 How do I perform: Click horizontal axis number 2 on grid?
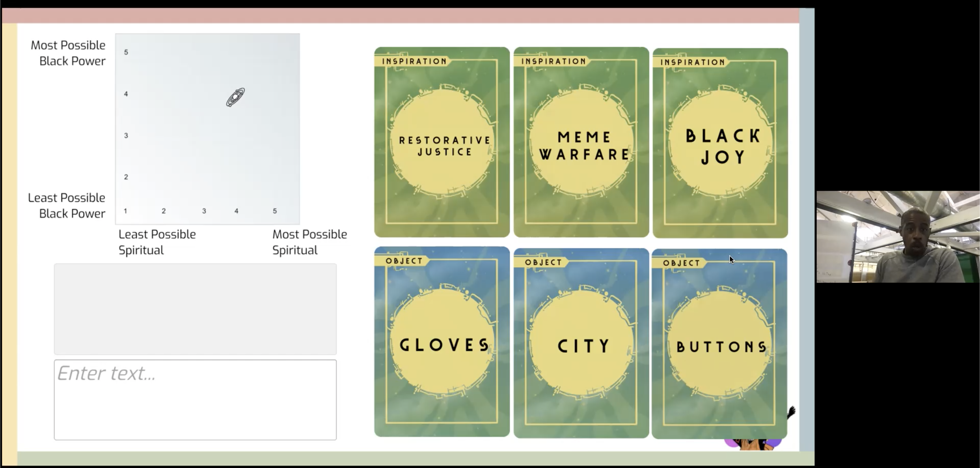pyautogui.click(x=164, y=211)
